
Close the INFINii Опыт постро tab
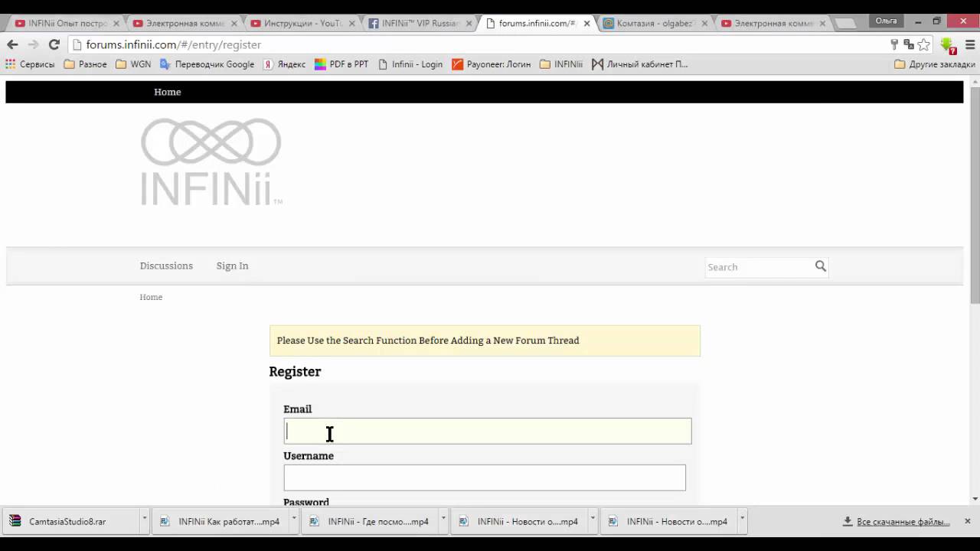pos(116,23)
